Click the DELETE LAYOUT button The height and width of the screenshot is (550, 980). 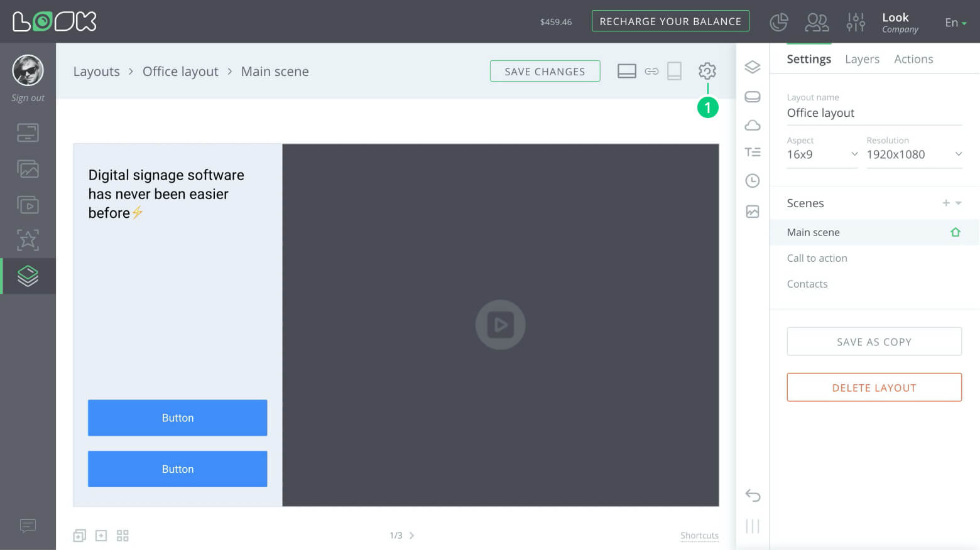(874, 387)
